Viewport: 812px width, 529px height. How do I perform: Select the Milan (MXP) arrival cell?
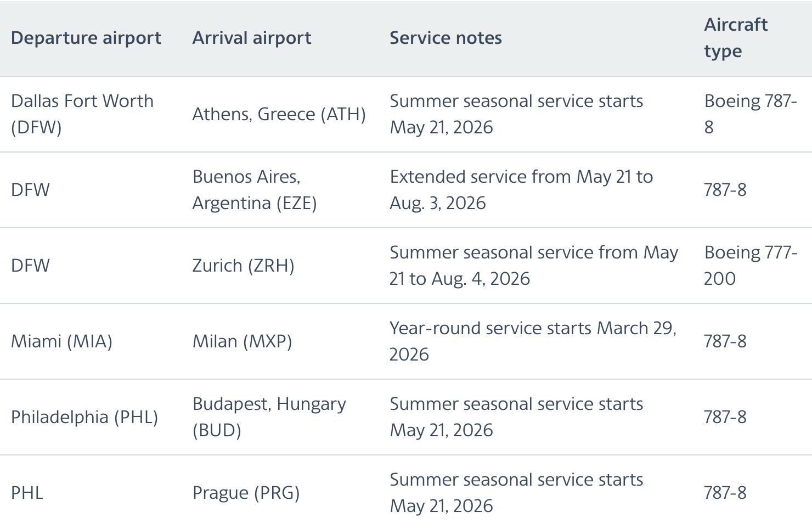tap(242, 341)
